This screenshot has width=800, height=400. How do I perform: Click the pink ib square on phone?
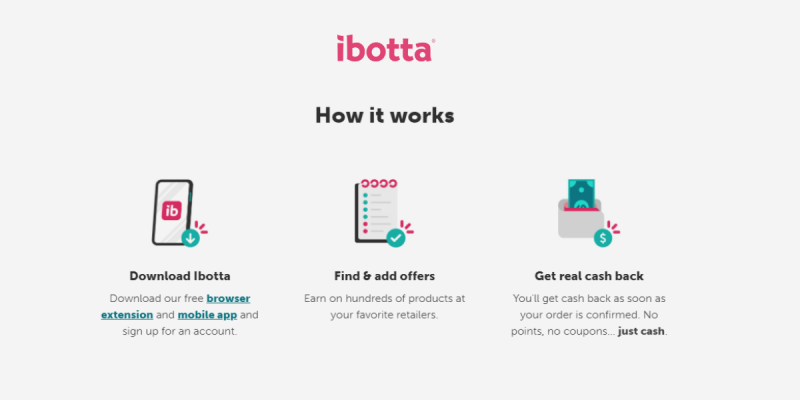click(x=172, y=211)
